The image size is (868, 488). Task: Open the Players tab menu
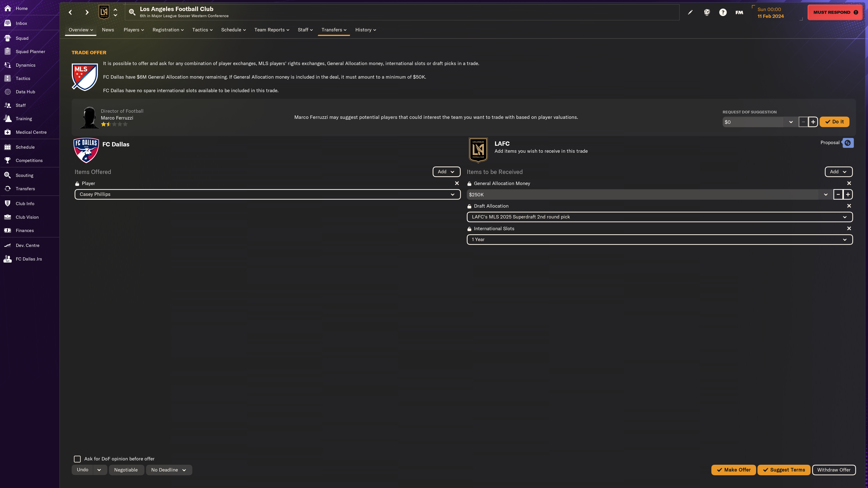(133, 30)
